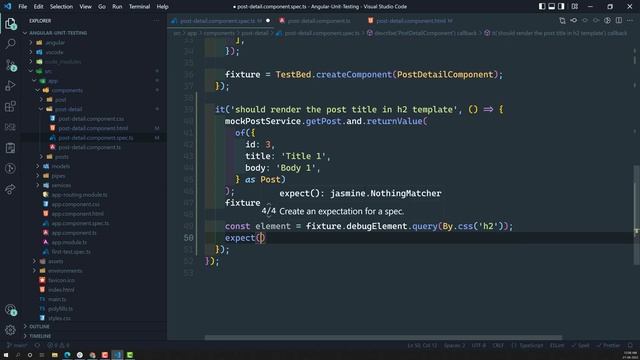Open Run and Debug view
Image resolution: width=640 pixels, height=360 pixels.
[11, 86]
